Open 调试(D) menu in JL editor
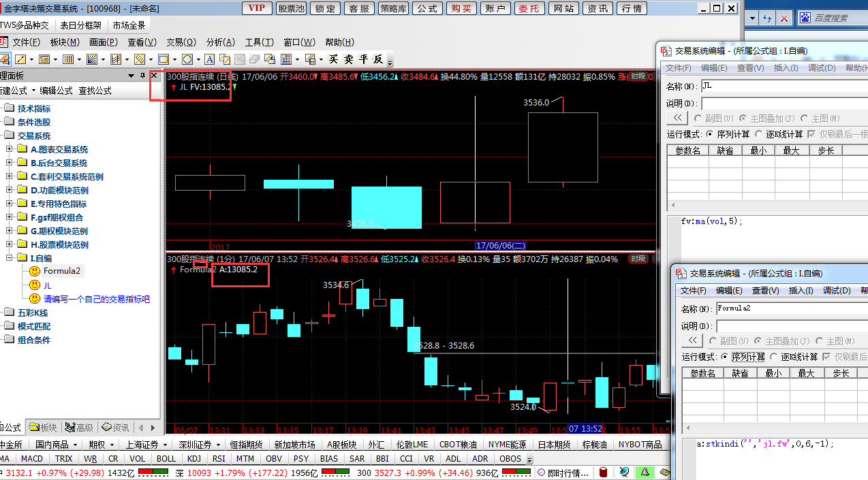 pyautogui.click(x=821, y=68)
